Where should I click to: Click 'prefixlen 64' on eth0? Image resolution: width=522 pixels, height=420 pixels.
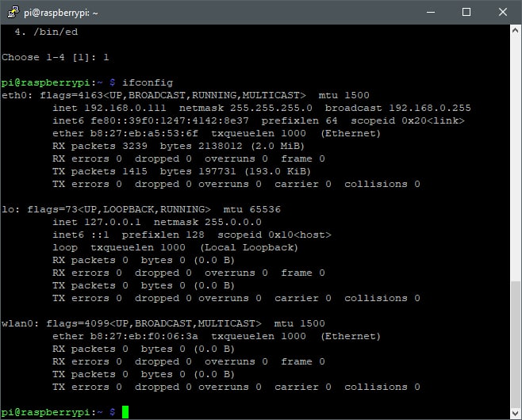pyautogui.click(x=300, y=120)
